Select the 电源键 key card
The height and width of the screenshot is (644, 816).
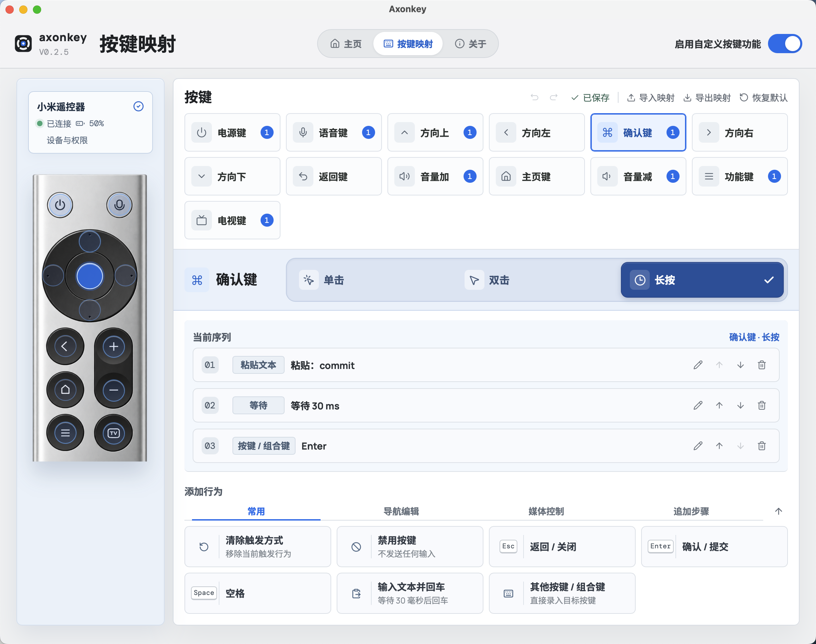tap(232, 132)
